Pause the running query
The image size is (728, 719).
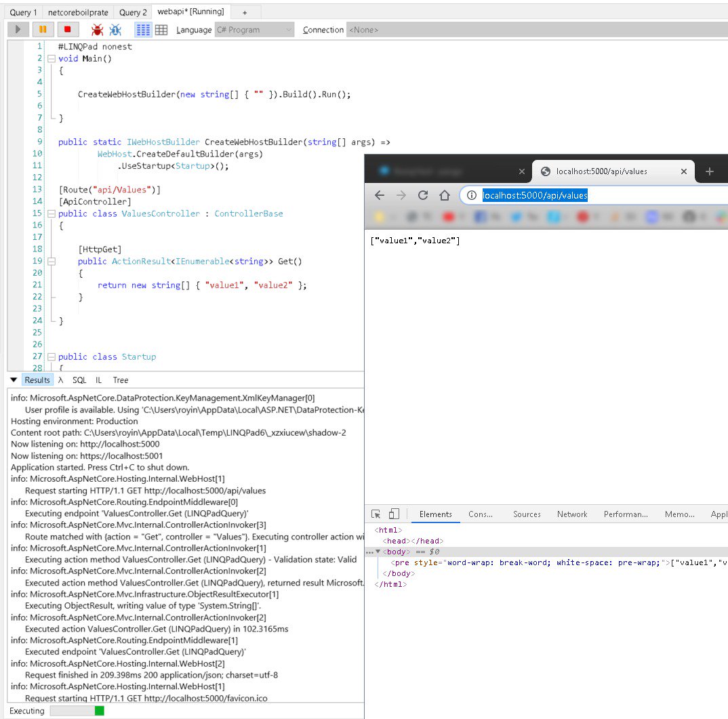click(43, 30)
